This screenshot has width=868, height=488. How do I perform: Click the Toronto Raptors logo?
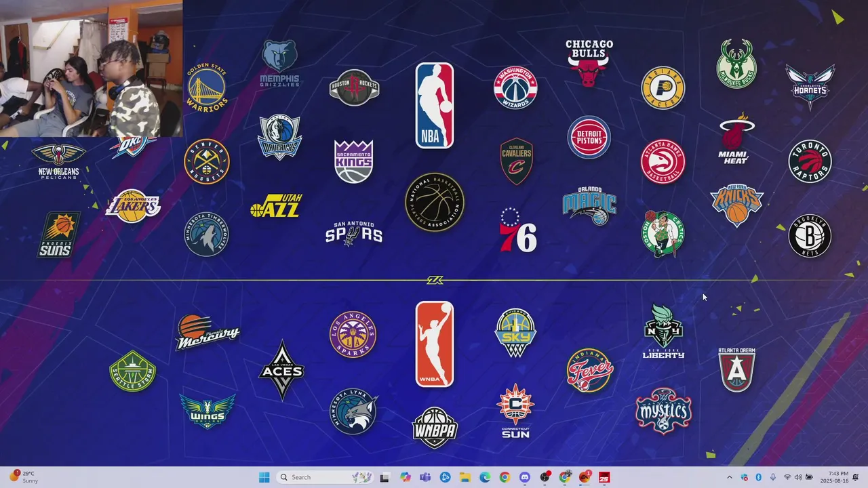click(810, 161)
